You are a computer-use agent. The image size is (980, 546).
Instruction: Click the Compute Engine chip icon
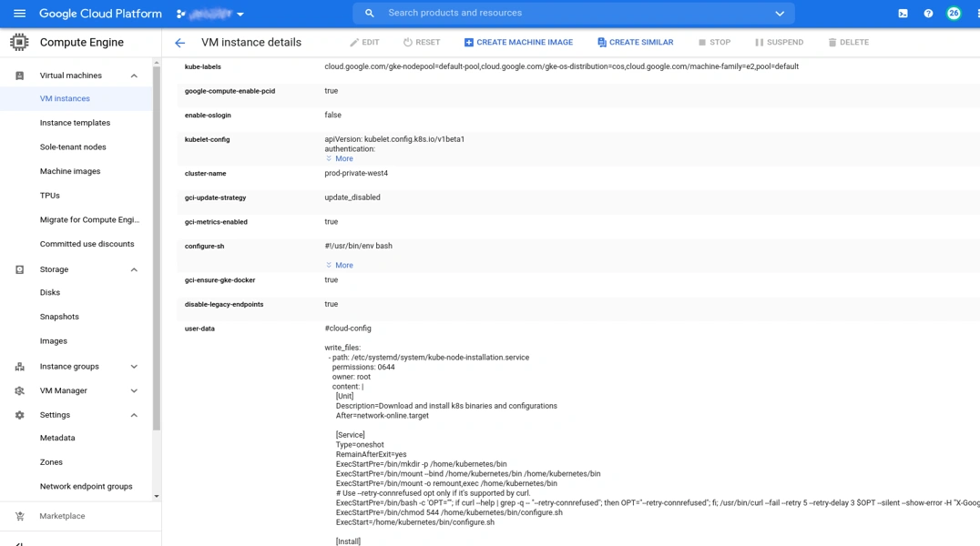[19, 42]
